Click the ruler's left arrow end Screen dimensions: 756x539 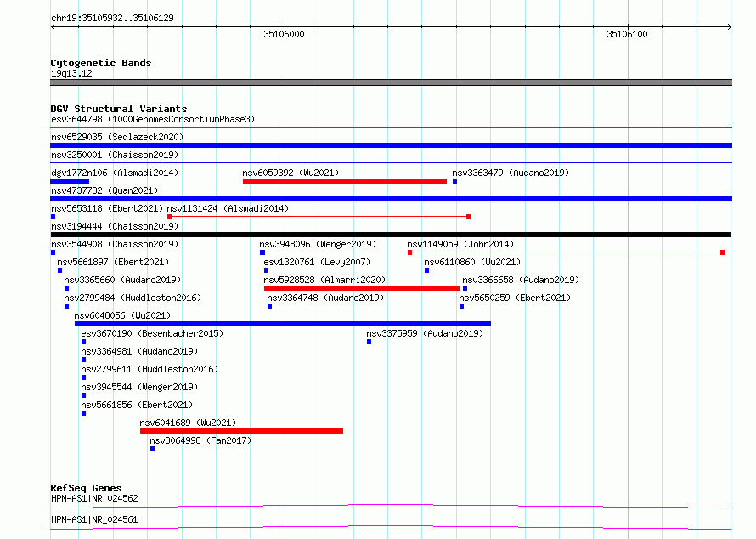(x=53, y=26)
